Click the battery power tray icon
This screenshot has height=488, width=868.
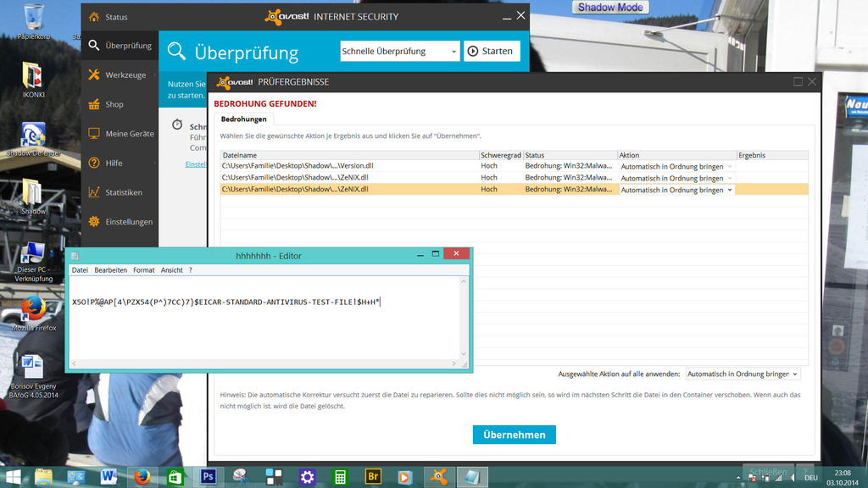[765, 478]
